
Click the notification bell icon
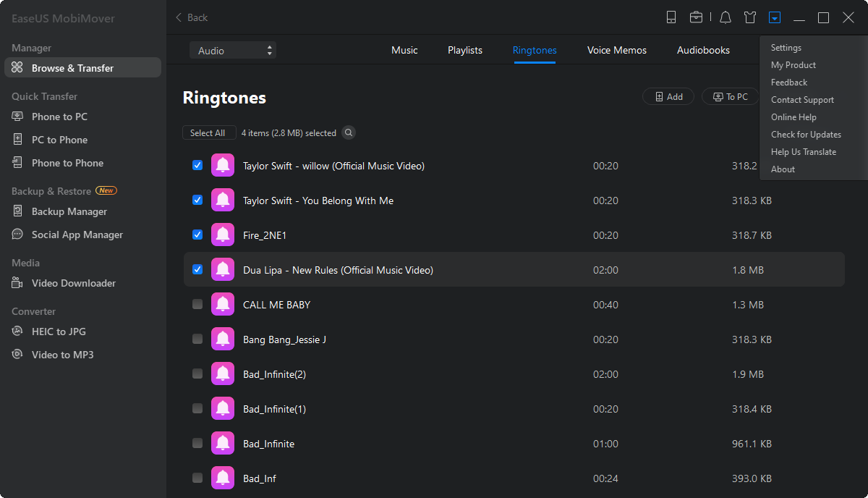point(725,17)
